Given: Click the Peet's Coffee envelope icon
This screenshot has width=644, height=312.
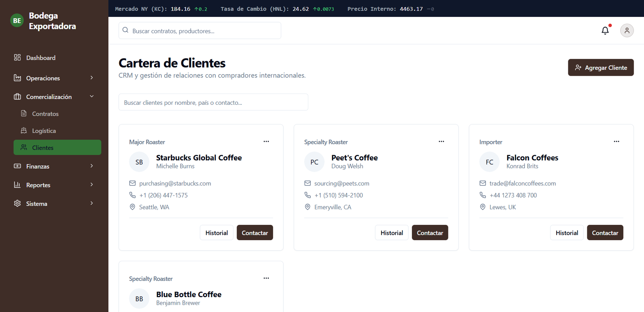Looking at the screenshot, I should pos(308,183).
